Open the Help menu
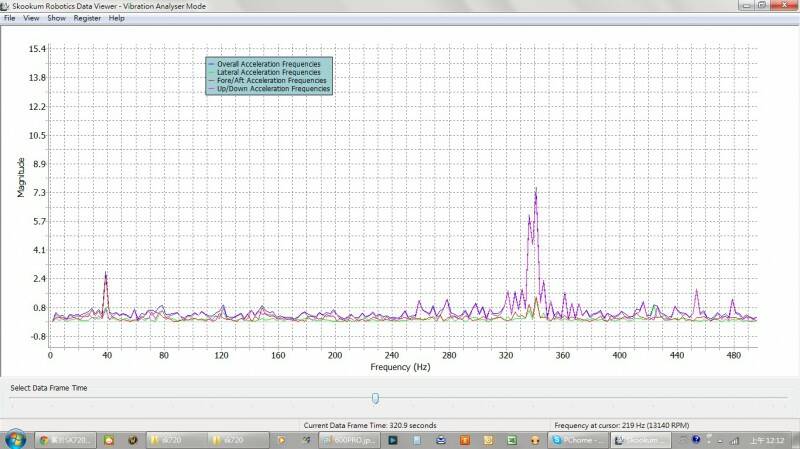The width and height of the screenshot is (800, 449). (116, 18)
